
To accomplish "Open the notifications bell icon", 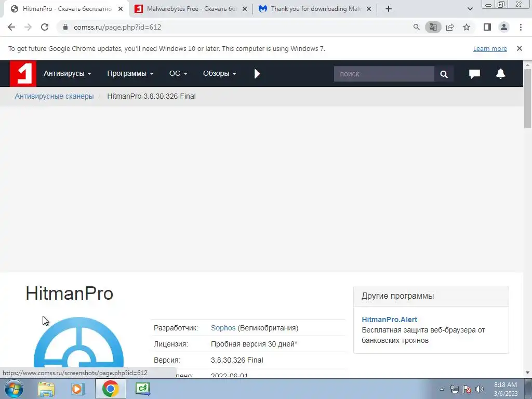I will 500,74.
